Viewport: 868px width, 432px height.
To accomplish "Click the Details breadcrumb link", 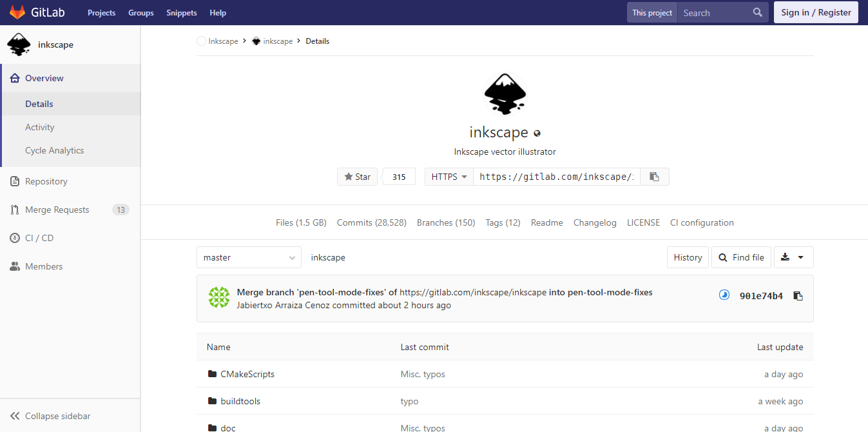I will pyautogui.click(x=317, y=41).
